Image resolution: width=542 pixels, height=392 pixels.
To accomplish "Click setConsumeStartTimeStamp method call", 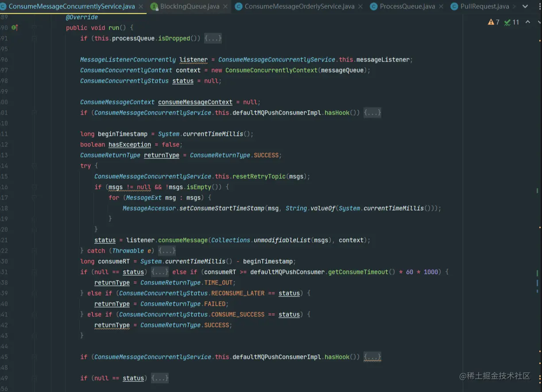I will tap(222, 208).
